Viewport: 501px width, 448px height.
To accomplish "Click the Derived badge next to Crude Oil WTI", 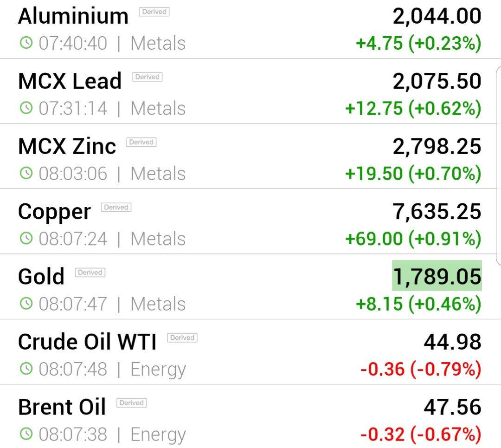I will tap(182, 338).
